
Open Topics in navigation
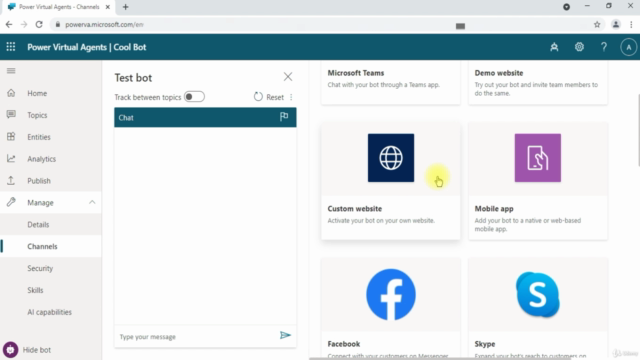[37, 115]
